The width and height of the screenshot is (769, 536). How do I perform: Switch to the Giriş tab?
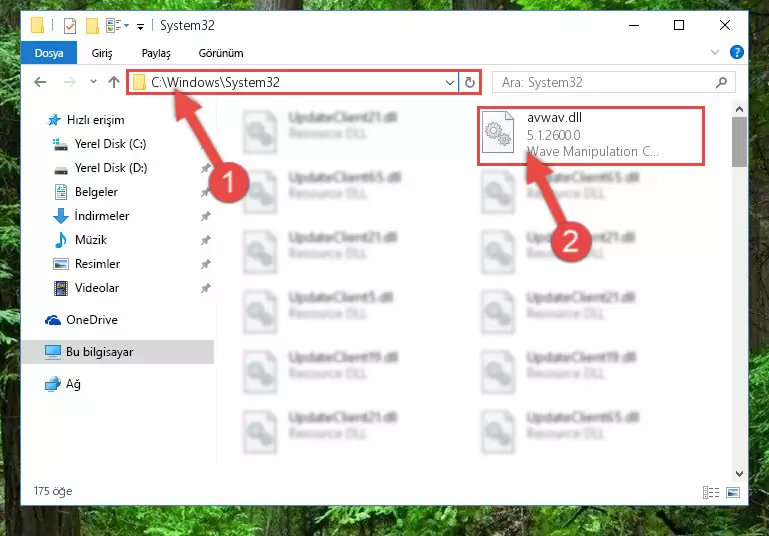pos(102,53)
